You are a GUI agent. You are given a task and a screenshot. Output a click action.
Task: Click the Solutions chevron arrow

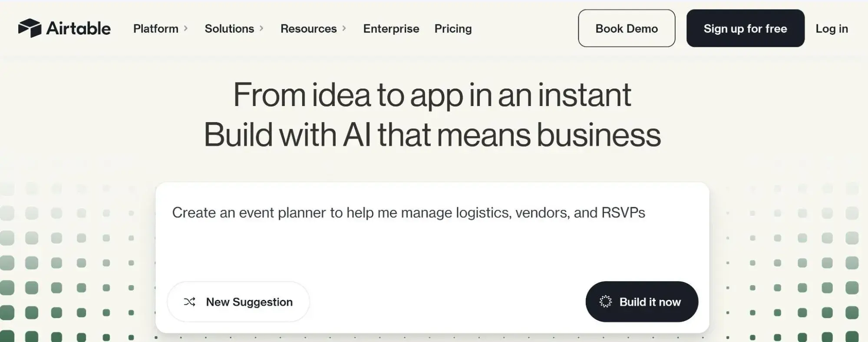pyautogui.click(x=262, y=28)
